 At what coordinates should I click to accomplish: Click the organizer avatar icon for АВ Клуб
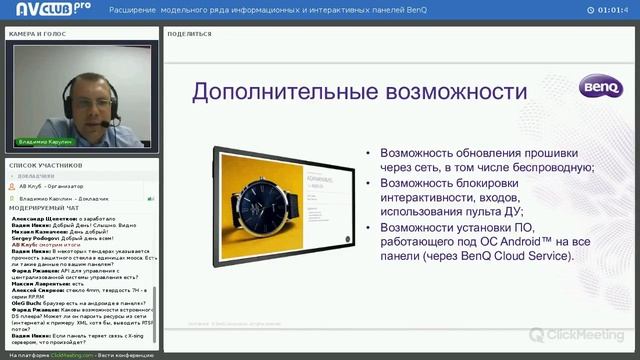tap(12, 187)
